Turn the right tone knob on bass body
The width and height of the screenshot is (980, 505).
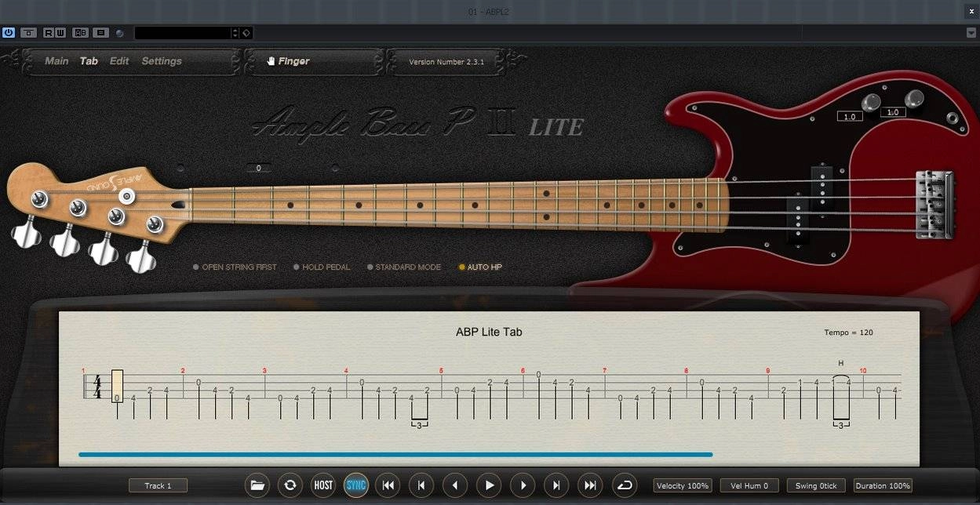(x=913, y=99)
